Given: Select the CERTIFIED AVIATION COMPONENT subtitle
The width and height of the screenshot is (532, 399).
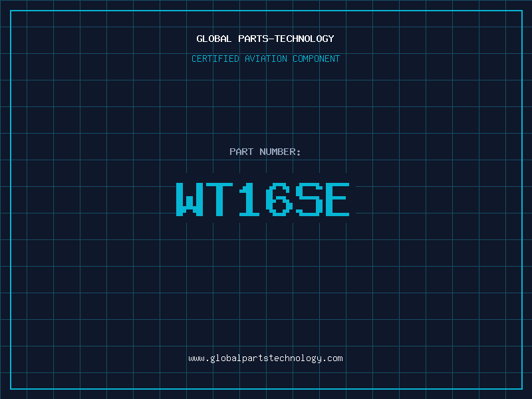Looking at the screenshot, I should click(265, 59).
